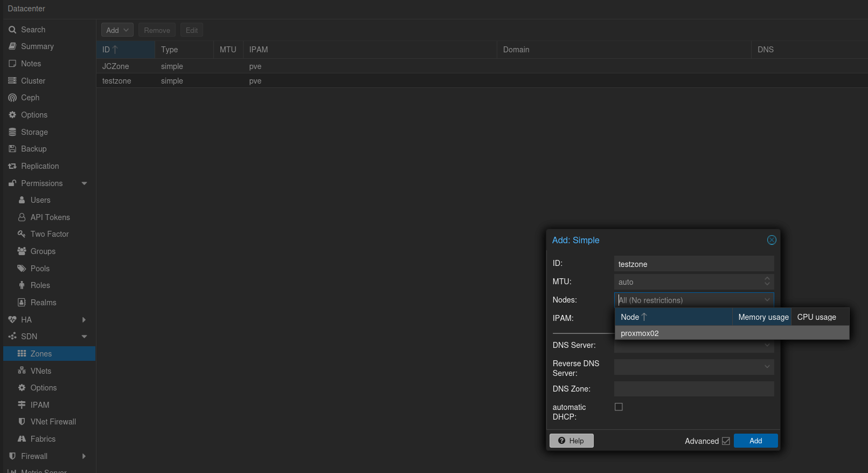
Task: Toggle the Advanced checkbox in dialog
Action: (726, 441)
